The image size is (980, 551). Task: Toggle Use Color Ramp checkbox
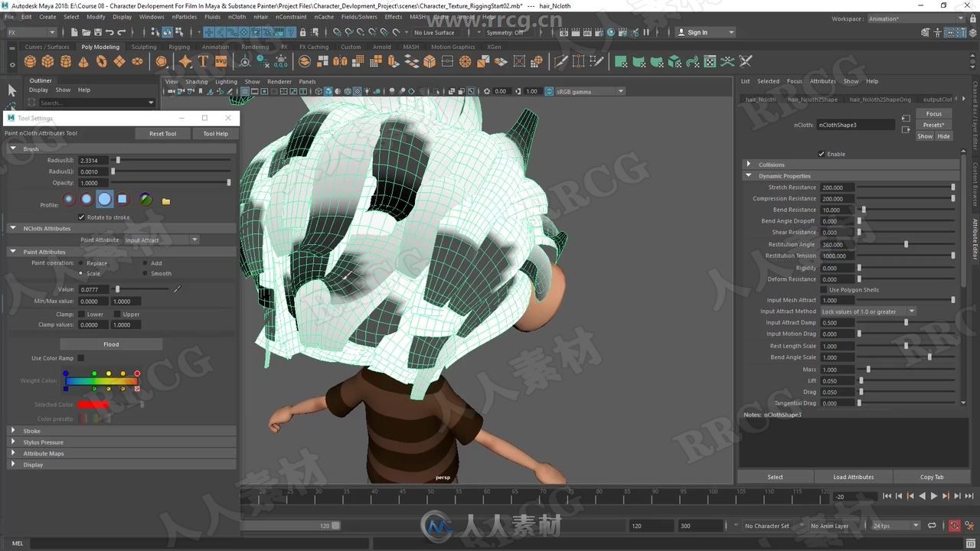[x=81, y=358]
